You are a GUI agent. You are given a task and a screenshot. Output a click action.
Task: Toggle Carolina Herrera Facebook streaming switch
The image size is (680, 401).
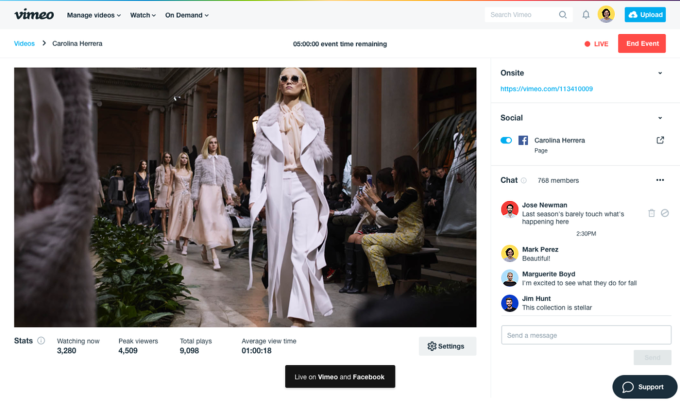[506, 140]
